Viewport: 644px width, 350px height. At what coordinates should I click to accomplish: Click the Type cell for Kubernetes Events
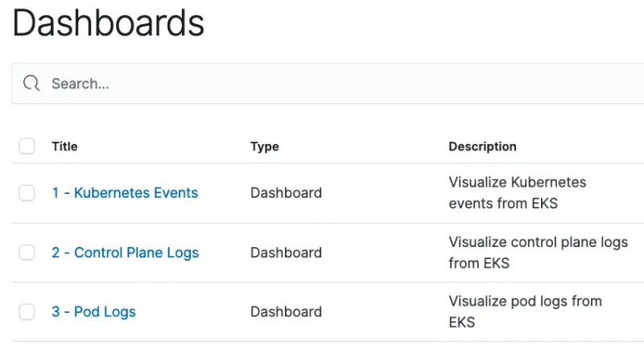click(286, 193)
